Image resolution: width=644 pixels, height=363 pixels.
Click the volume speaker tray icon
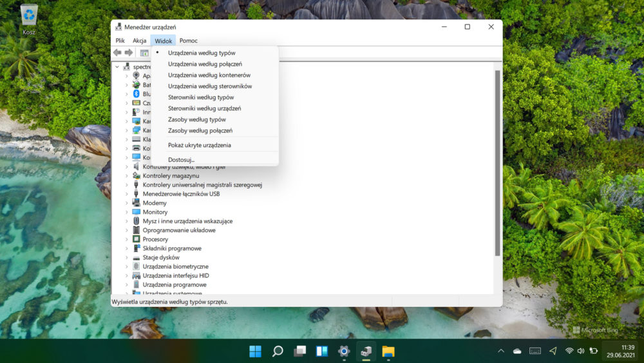point(581,351)
